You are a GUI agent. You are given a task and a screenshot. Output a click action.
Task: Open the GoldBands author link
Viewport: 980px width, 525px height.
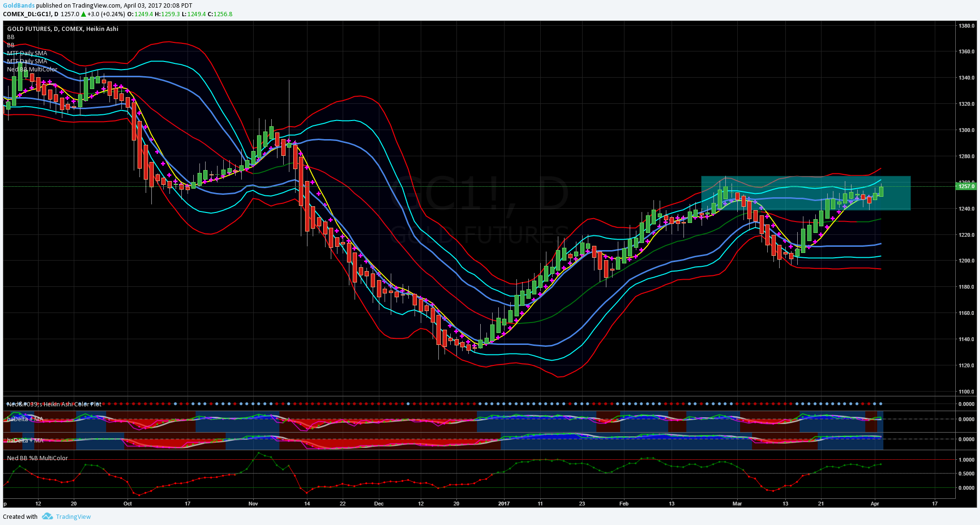tap(19, 6)
